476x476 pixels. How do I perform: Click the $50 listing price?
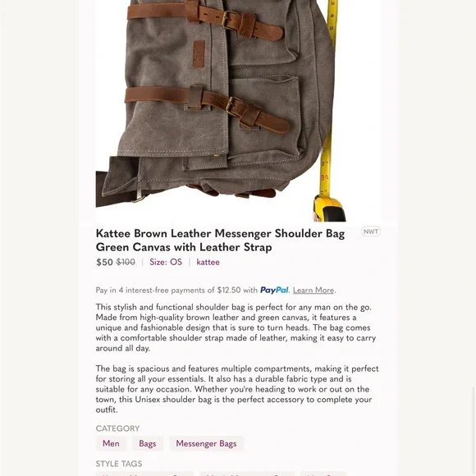[x=104, y=262]
